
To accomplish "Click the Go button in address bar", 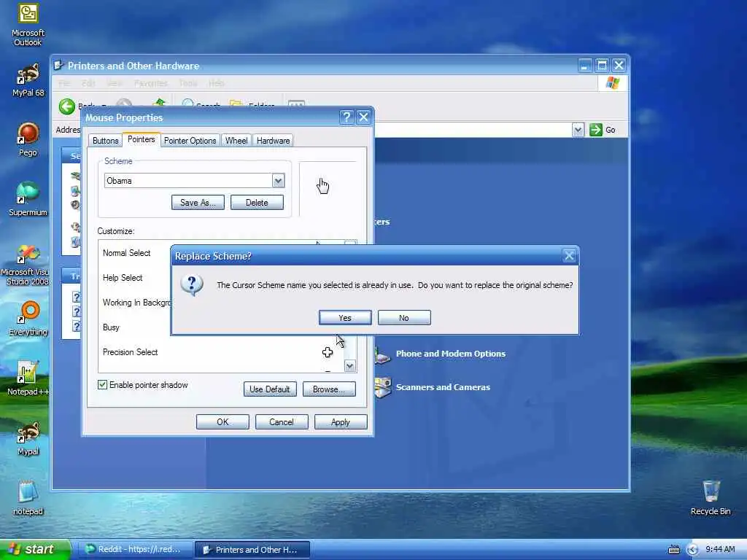I will click(603, 130).
